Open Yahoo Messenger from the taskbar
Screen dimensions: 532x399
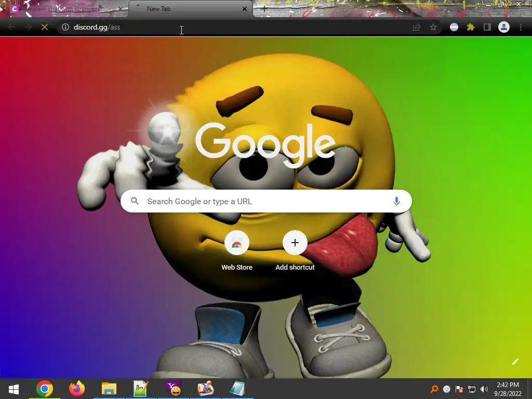coord(174,389)
